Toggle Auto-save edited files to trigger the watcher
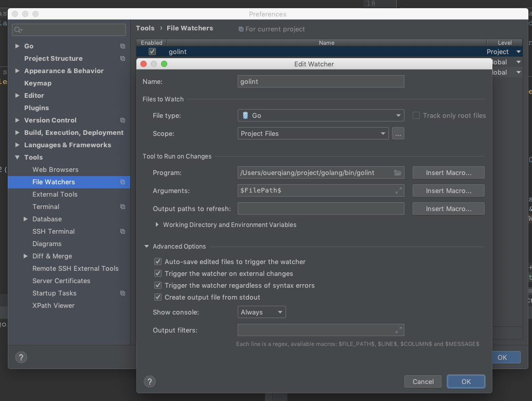 pyautogui.click(x=158, y=261)
